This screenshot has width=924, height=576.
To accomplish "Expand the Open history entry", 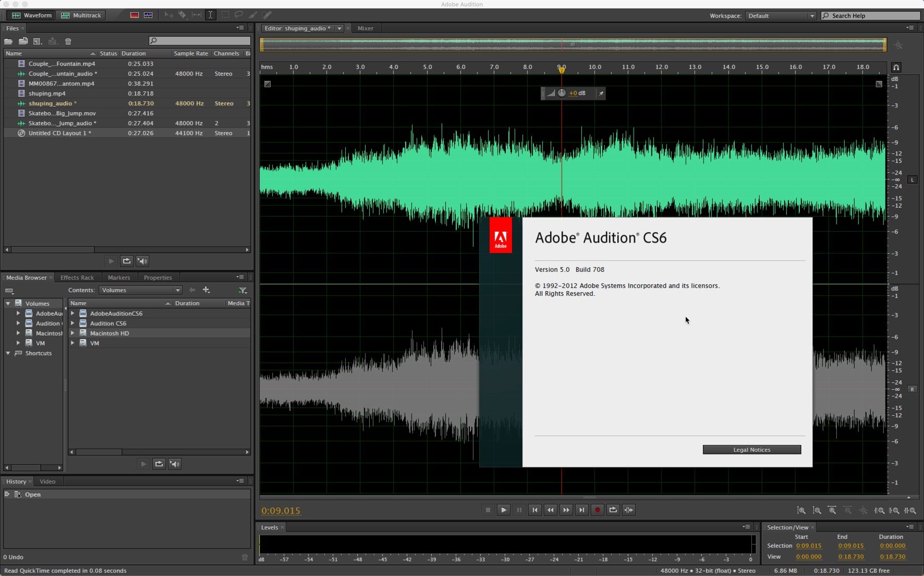I will point(7,494).
